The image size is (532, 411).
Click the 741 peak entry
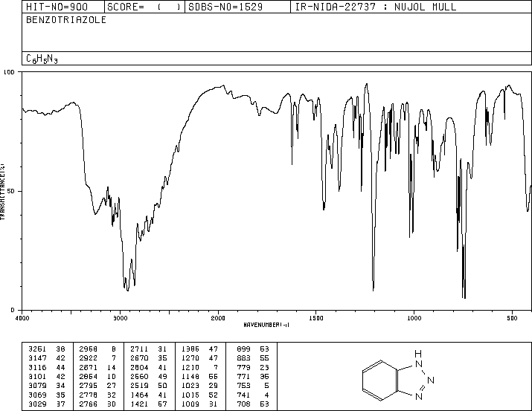[x=243, y=395]
